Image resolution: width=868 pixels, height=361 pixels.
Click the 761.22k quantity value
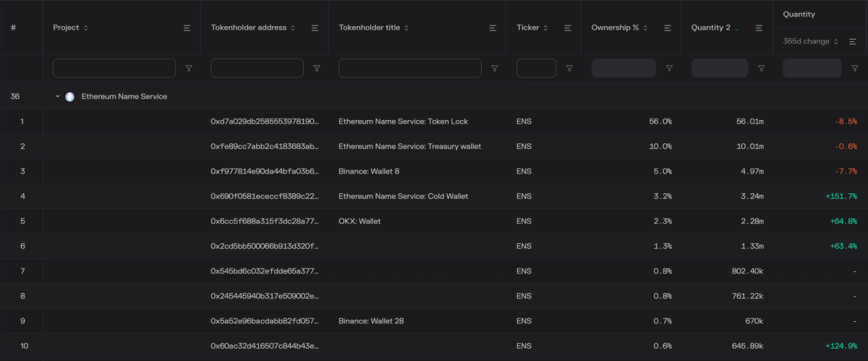tap(748, 296)
